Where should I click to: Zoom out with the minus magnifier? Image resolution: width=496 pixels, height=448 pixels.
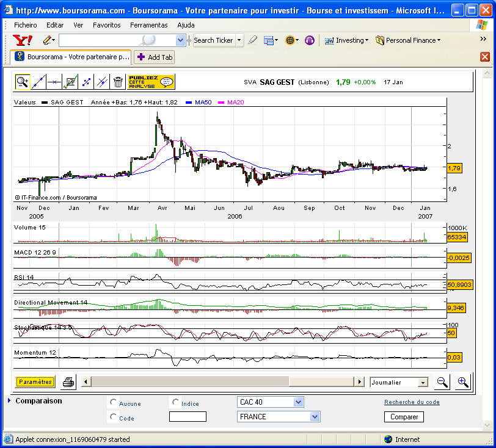(x=442, y=382)
